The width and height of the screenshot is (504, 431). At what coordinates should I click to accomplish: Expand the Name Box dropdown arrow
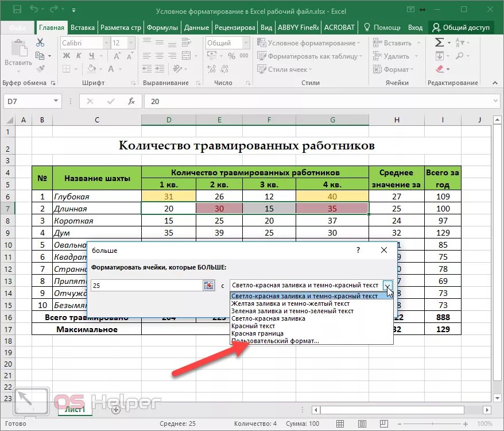56,101
